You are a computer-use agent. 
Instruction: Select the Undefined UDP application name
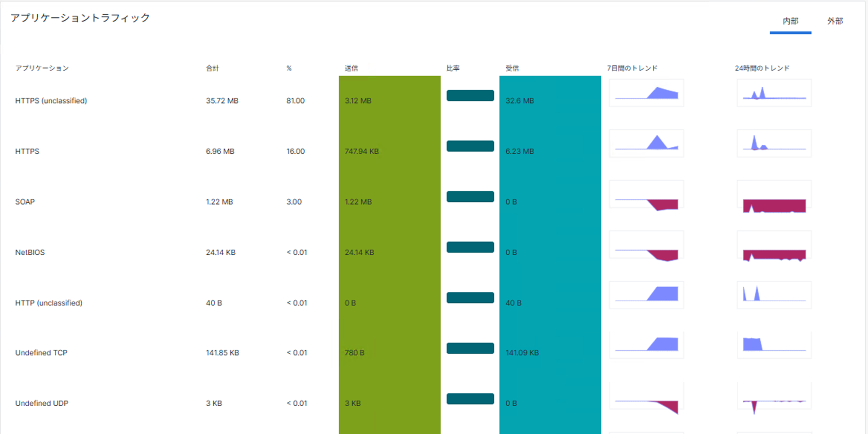42,403
